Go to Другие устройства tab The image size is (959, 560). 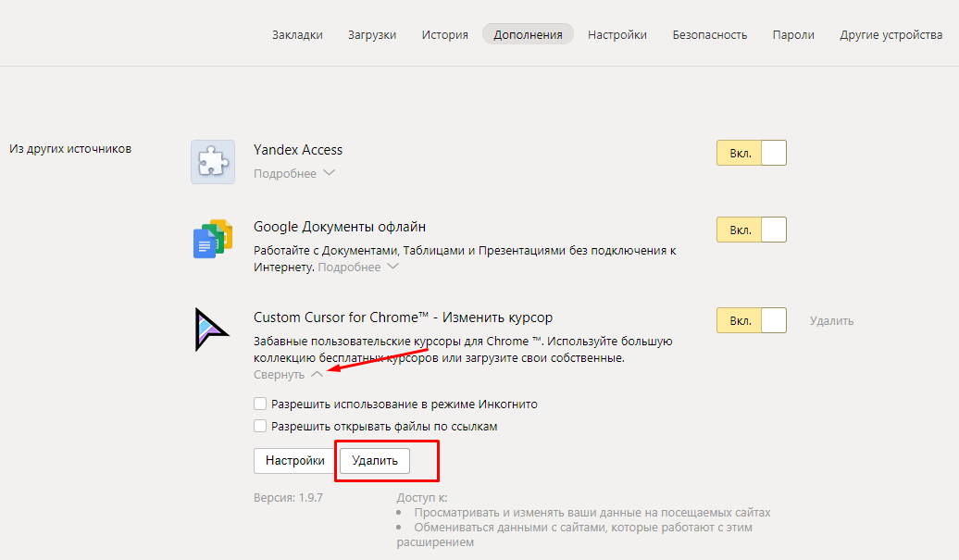pyautogui.click(x=890, y=35)
